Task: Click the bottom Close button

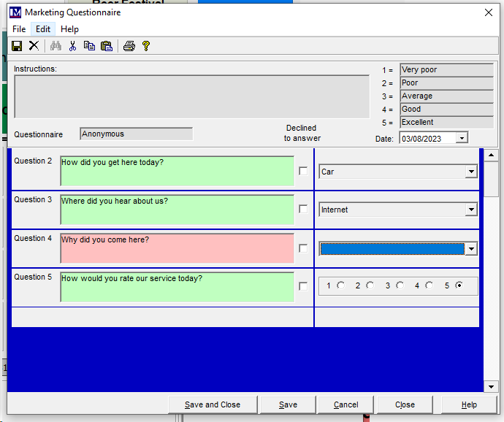Action: [x=405, y=404]
